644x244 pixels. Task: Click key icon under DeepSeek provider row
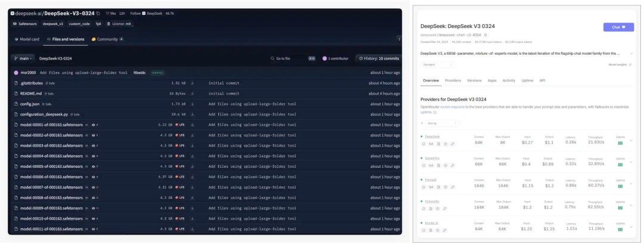click(452, 143)
